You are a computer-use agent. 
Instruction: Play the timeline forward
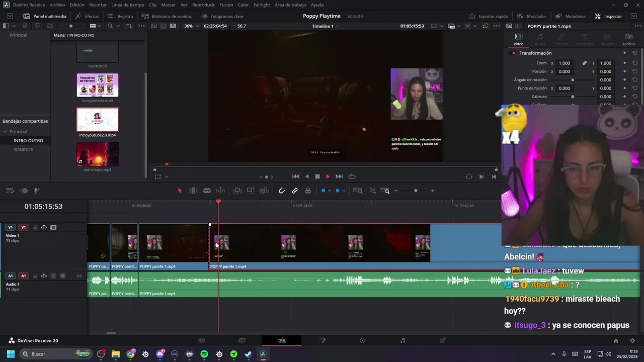tap(328, 176)
